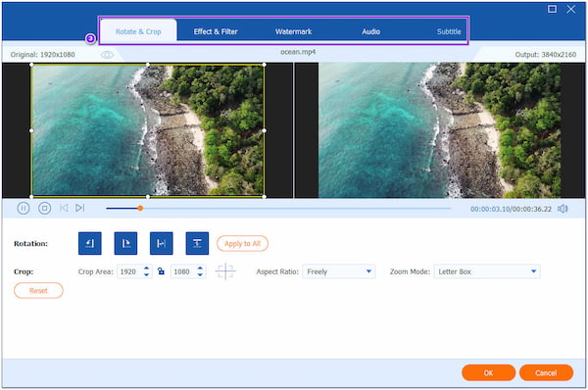Click Apply to All button

(x=242, y=243)
